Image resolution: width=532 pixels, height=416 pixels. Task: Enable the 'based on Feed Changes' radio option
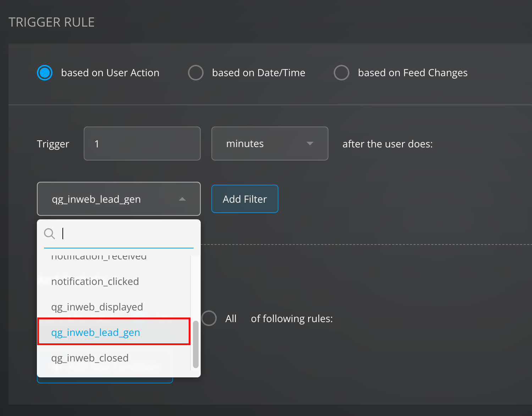click(x=342, y=73)
